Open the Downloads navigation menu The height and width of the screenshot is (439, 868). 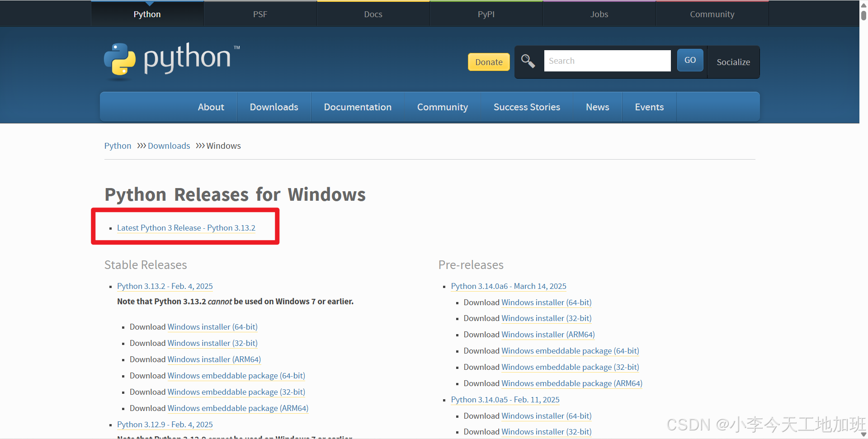[x=274, y=107]
